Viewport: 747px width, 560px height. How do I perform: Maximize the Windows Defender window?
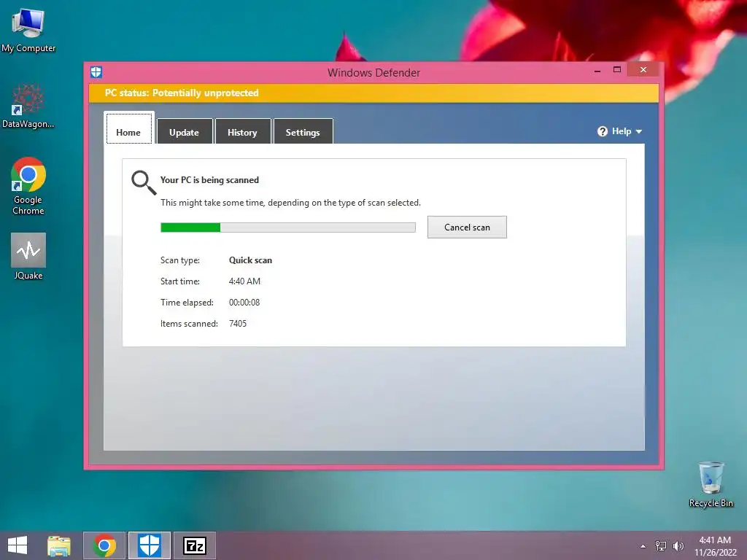pos(617,69)
